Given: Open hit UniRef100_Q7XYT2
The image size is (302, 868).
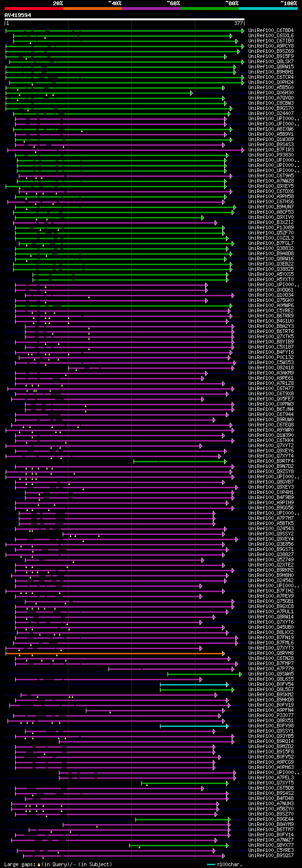Looking at the screenshot, I should [x=271, y=446].
